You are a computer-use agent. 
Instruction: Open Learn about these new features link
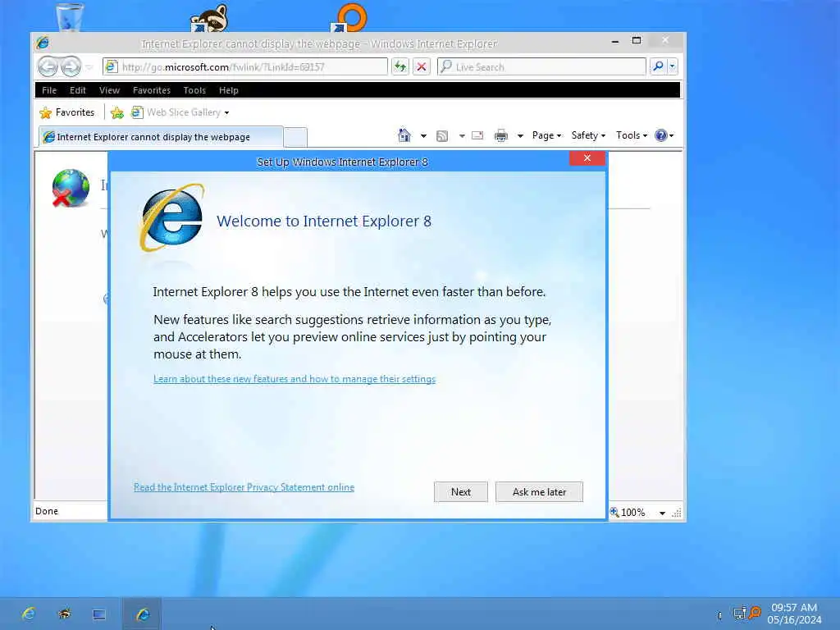294,379
